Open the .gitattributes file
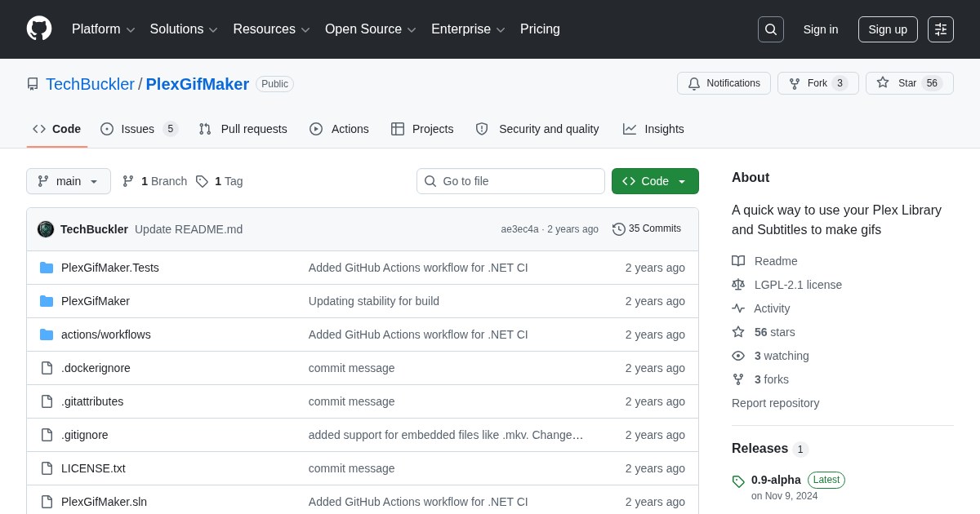 [x=92, y=401]
